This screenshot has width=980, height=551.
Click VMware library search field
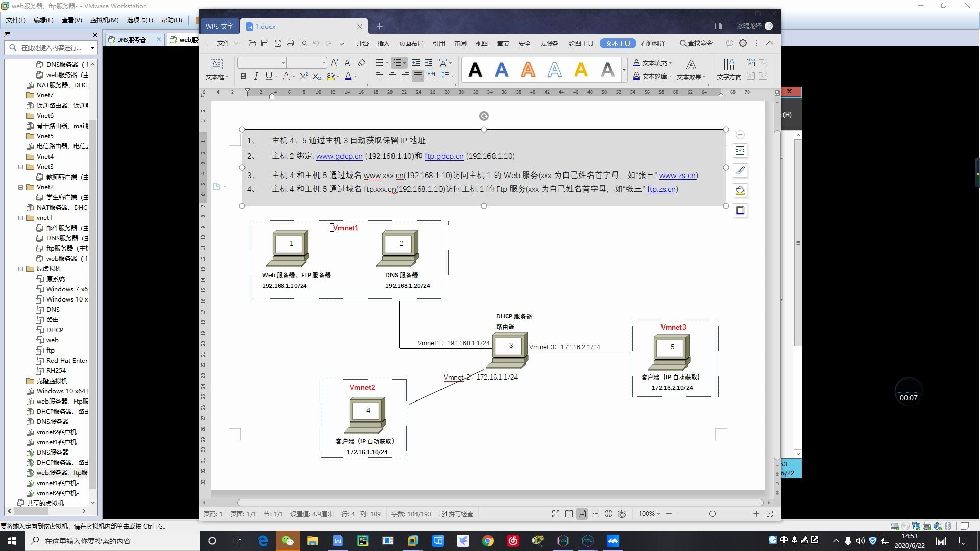(51, 47)
